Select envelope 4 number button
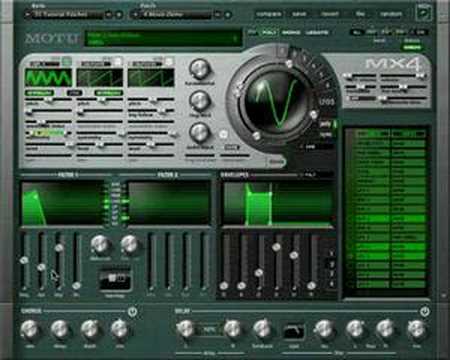Viewport: 450px width, 360px height. pos(332,284)
